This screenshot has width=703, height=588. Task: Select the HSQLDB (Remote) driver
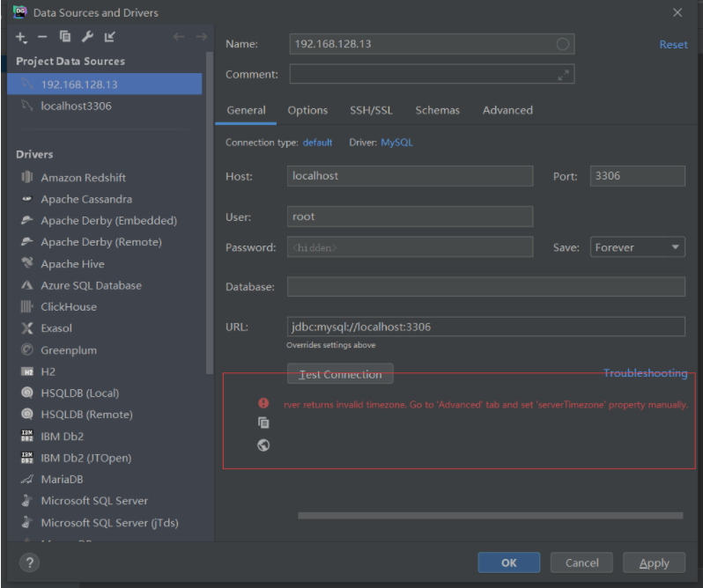pos(86,415)
